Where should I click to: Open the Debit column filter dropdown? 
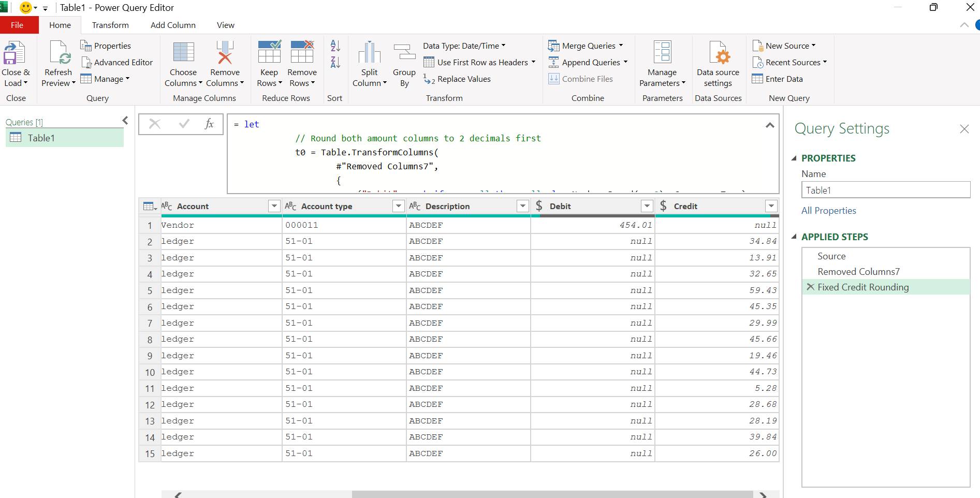click(647, 206)
